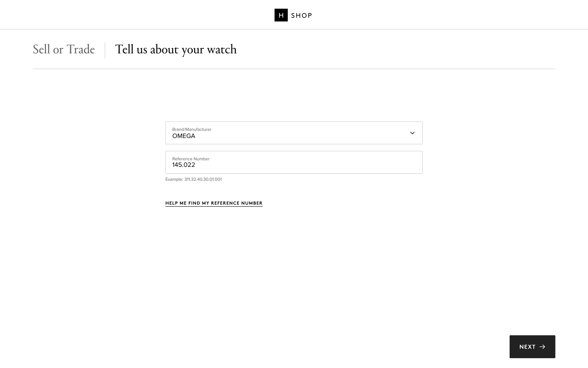
Task: Click the word Example under the reference field
Action: (174, 179)
